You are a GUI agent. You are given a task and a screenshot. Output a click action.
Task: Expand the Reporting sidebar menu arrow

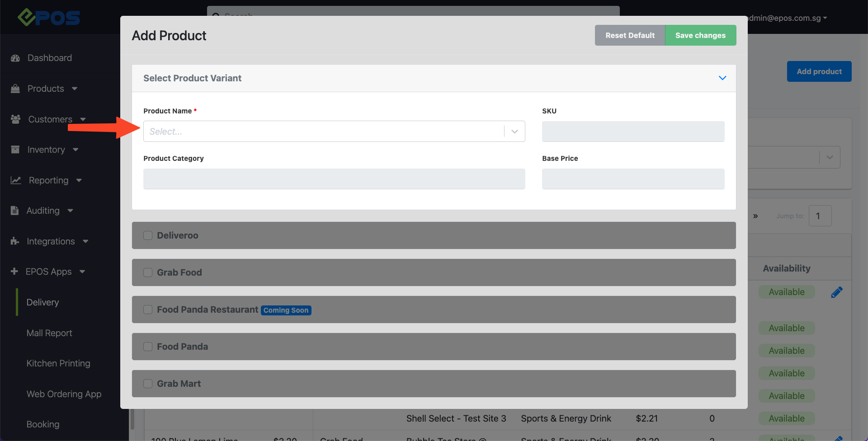point(79,180)
